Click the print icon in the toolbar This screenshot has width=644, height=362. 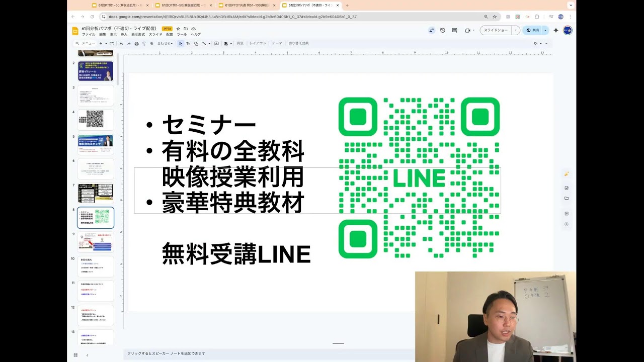coord(137,44)
